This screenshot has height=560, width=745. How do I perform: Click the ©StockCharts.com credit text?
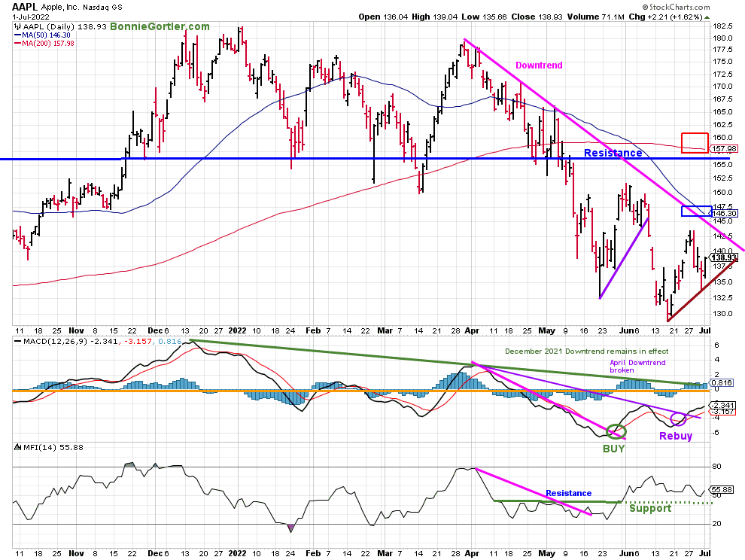click(676, 7)
